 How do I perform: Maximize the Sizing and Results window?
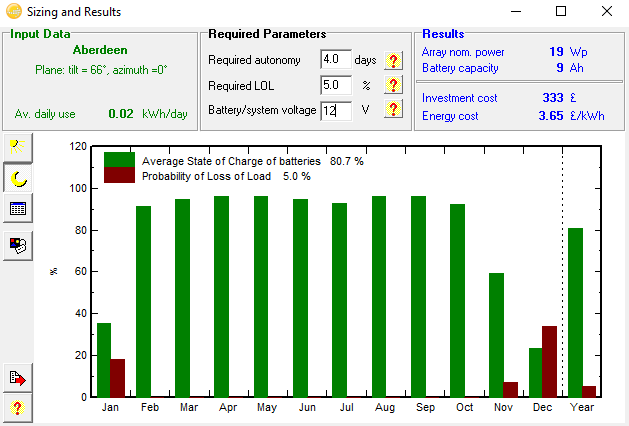point(561,12)
